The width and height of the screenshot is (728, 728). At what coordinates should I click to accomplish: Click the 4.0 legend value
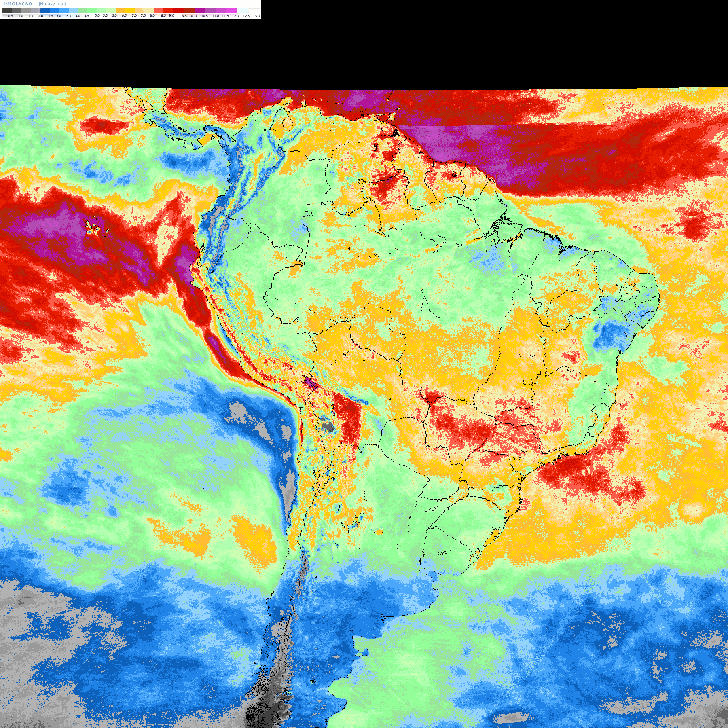(x=78, y=16)
